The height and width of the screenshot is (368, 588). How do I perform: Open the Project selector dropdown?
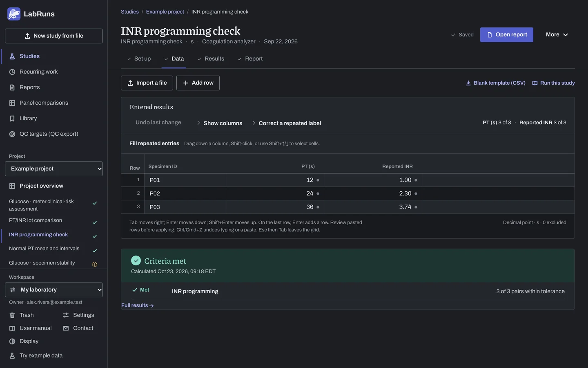point(53,169)
